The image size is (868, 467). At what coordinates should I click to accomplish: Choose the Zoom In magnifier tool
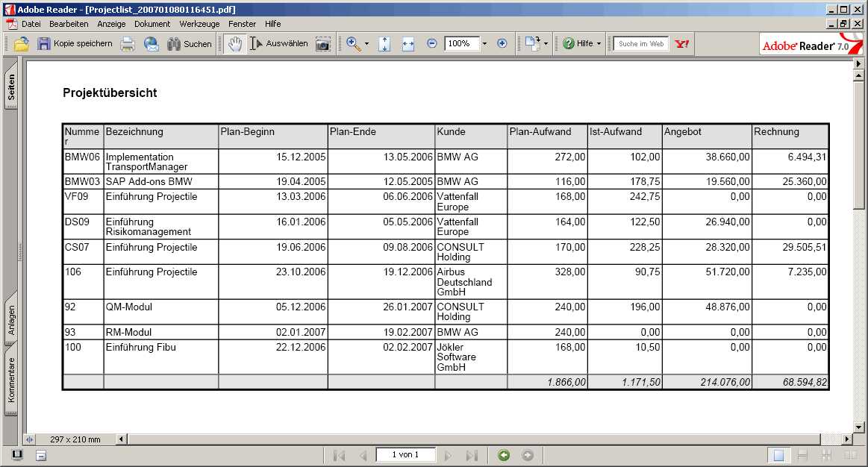click(x=352, y=44)
